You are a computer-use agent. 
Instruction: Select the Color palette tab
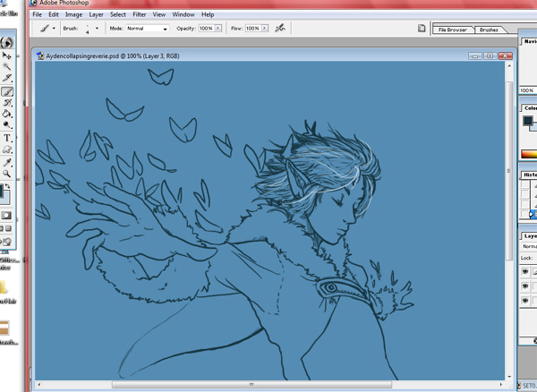(x=530, y=108)
